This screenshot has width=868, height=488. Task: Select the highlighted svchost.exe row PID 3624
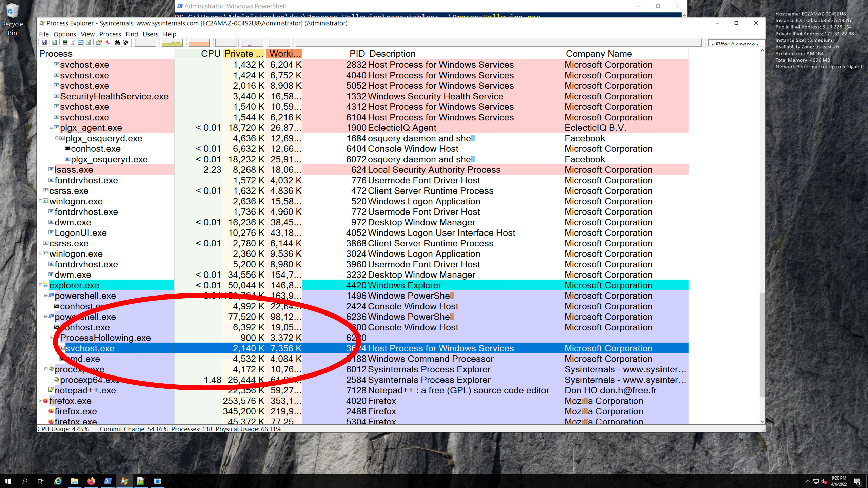pyautogui.click(x=363, y=348)
